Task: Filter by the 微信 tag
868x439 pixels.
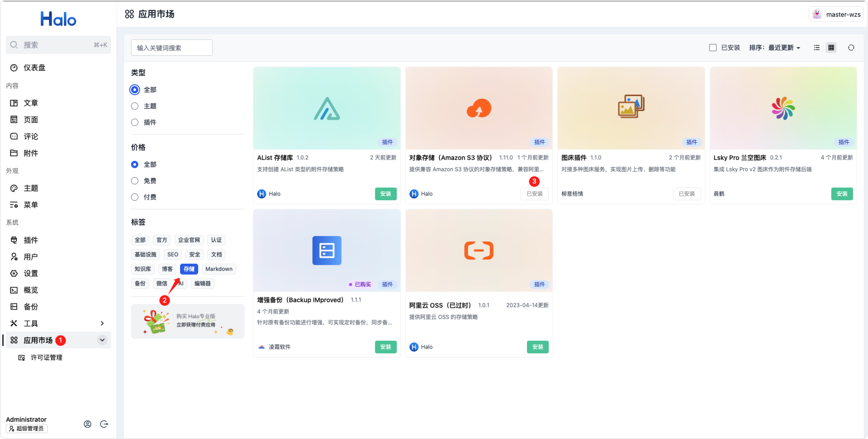Action: coord(162,284)
